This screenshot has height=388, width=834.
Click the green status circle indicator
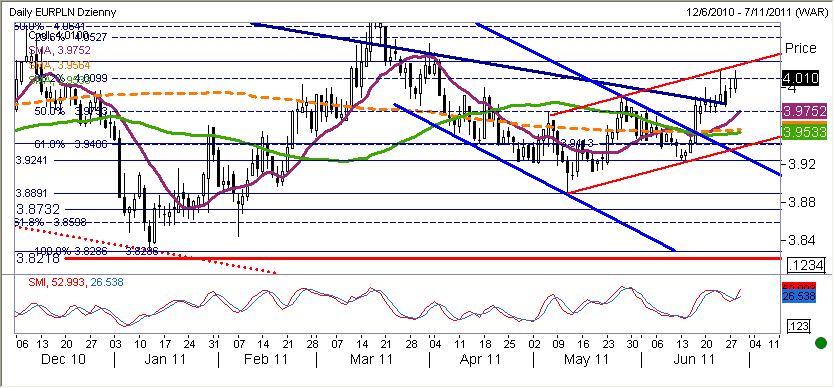pos(821,343)
